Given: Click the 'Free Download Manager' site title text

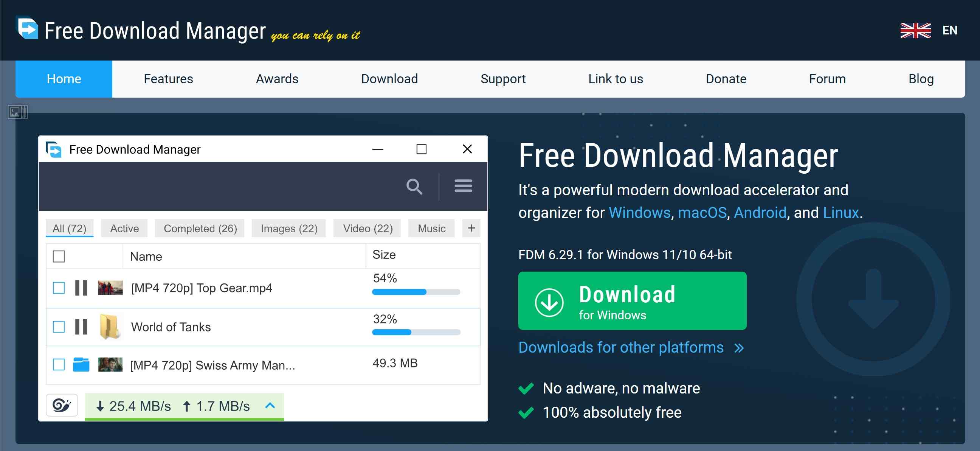Looking at the screenshot, I should [155, 31].
